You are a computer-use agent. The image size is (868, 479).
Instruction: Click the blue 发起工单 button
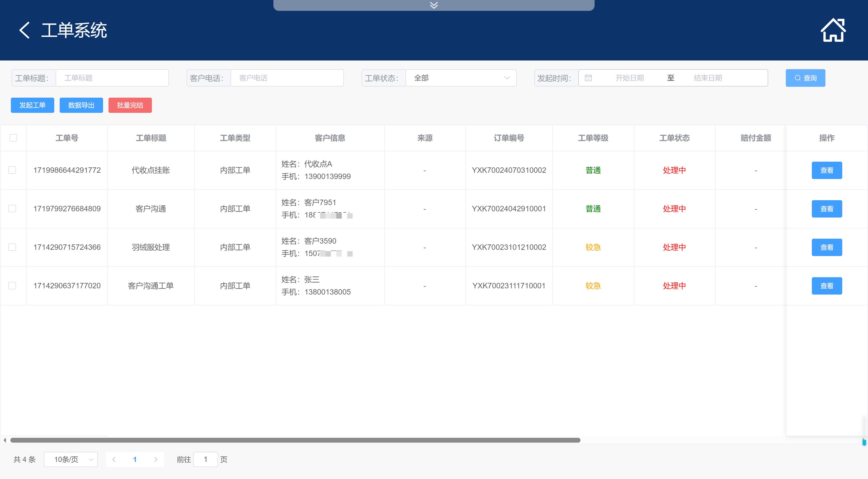click(x=32, y=105)
